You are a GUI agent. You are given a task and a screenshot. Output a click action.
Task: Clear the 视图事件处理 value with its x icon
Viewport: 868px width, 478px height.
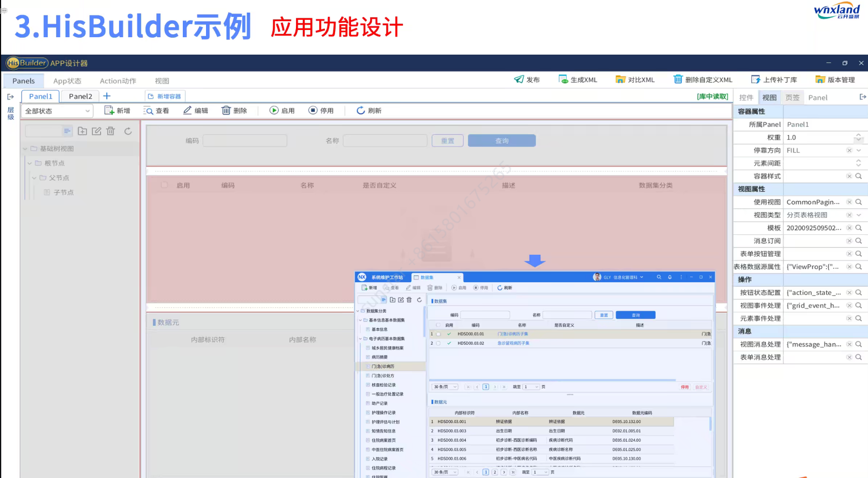coord(849,305)
